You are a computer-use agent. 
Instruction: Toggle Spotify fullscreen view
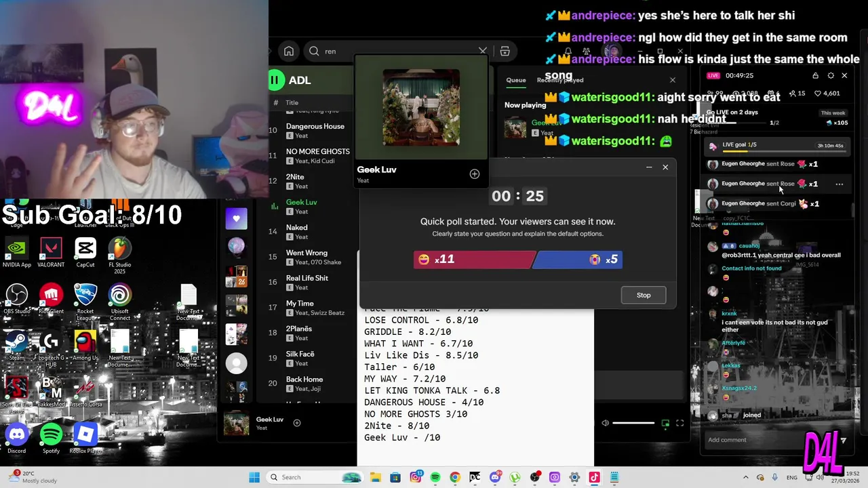pyautogui.click(x=679, y=423)
